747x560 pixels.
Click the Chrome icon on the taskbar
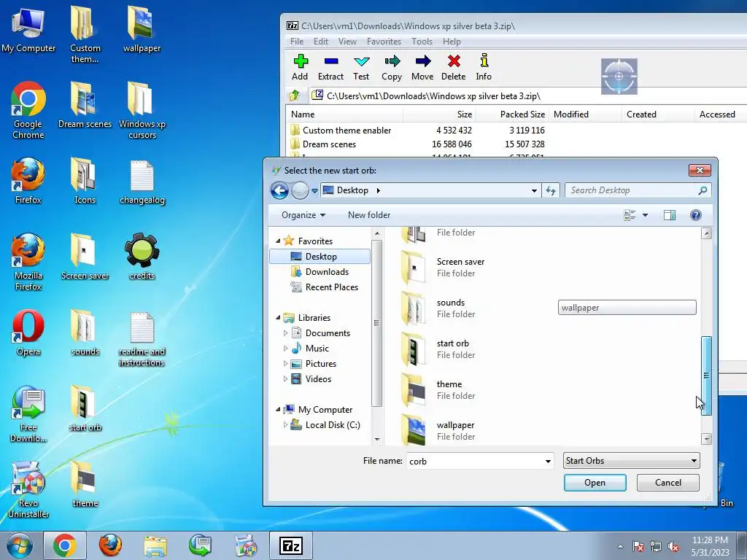[65, 545]
